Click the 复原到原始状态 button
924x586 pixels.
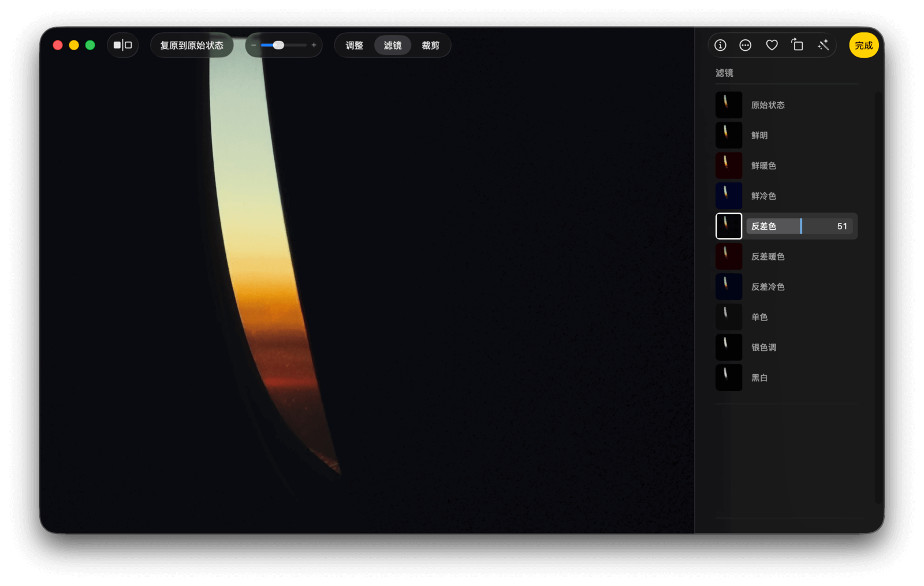tap(192, 45)
